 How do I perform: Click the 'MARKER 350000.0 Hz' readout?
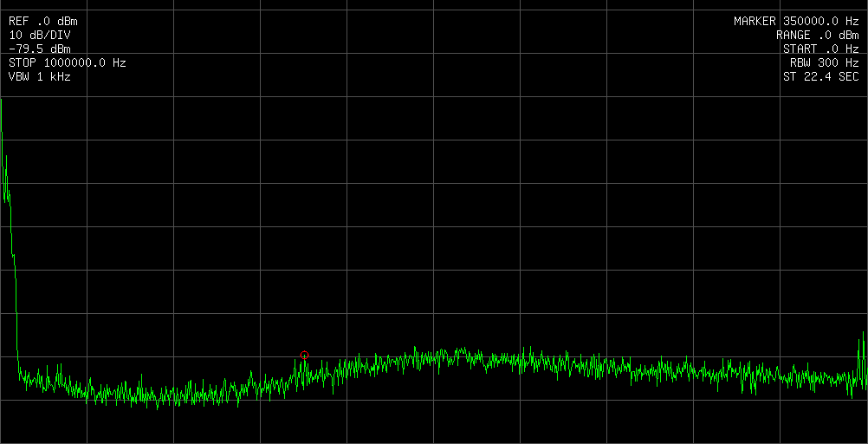797,22
